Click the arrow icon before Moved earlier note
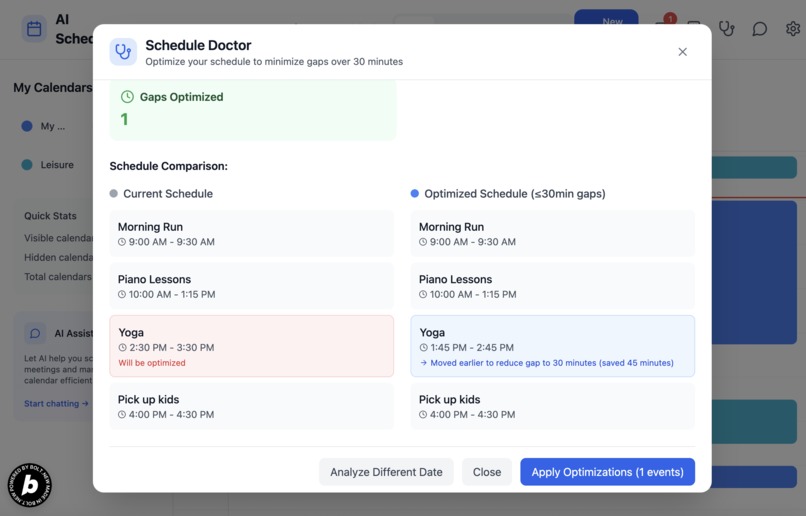806x516 pixels. (424, 363)
